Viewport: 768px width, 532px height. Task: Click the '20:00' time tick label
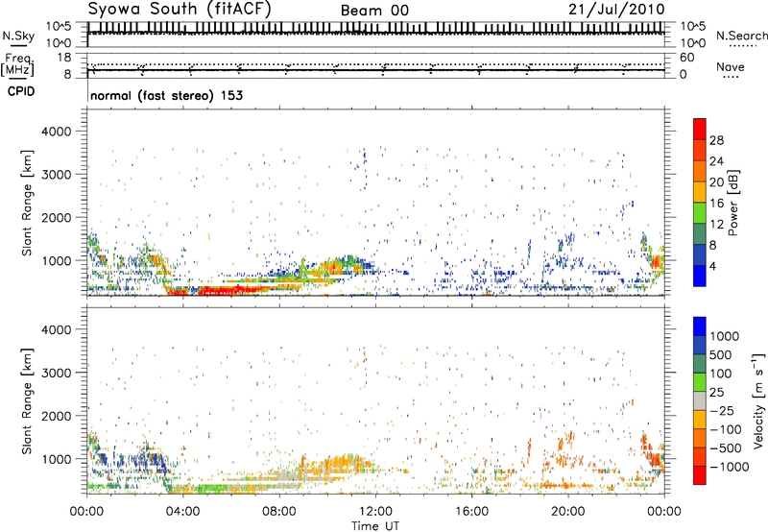tap(568, 512)
